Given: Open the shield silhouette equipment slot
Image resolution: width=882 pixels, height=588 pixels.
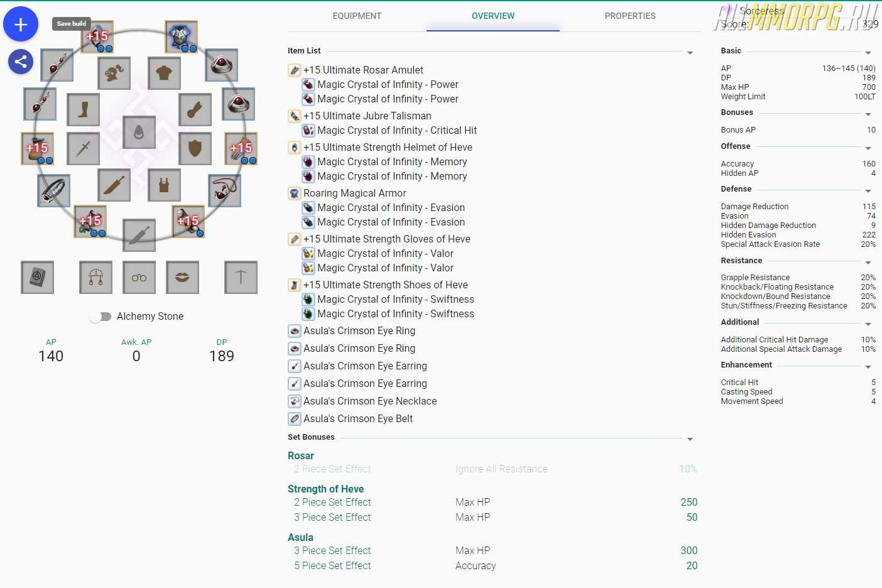Looking at the screenshot, I should (195, 148).
